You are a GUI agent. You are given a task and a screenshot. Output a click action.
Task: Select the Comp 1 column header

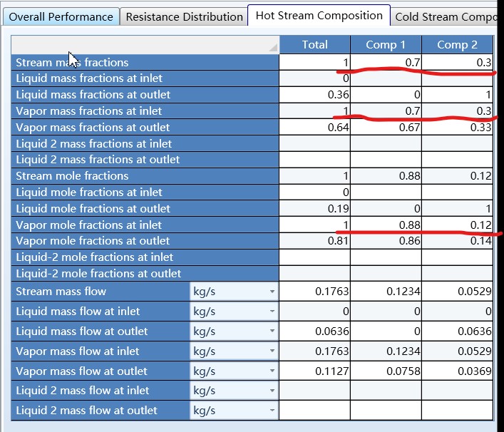click(386, 44)
